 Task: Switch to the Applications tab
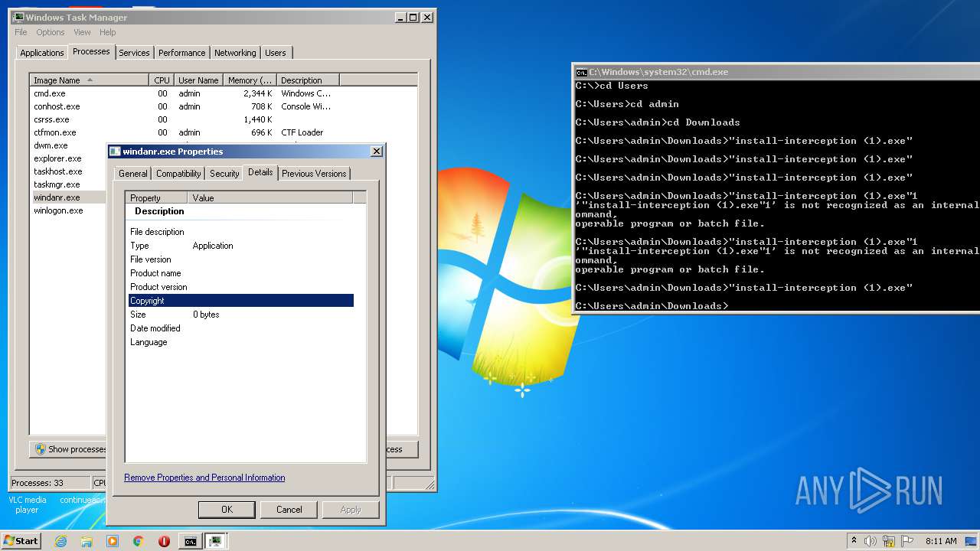(41, 53)
